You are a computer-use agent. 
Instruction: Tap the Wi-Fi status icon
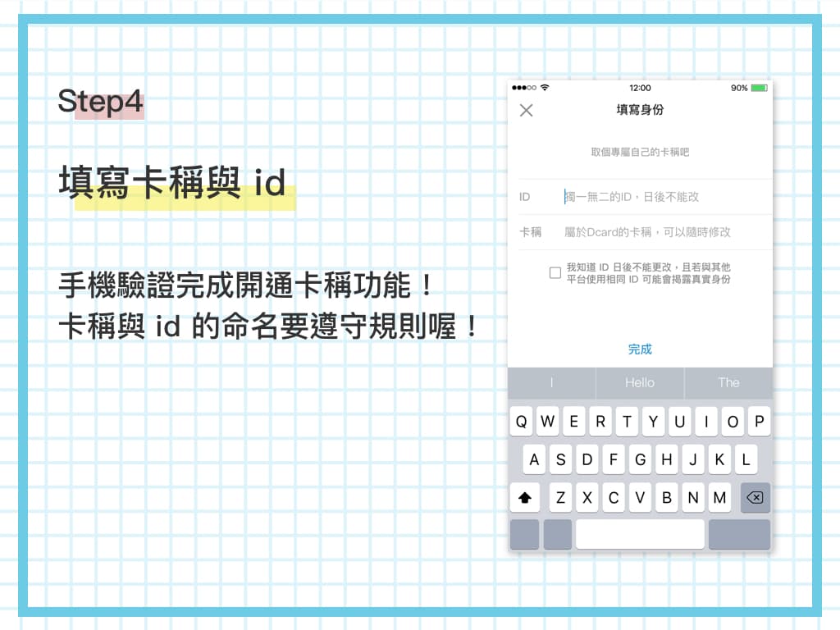tap(545, 87)
